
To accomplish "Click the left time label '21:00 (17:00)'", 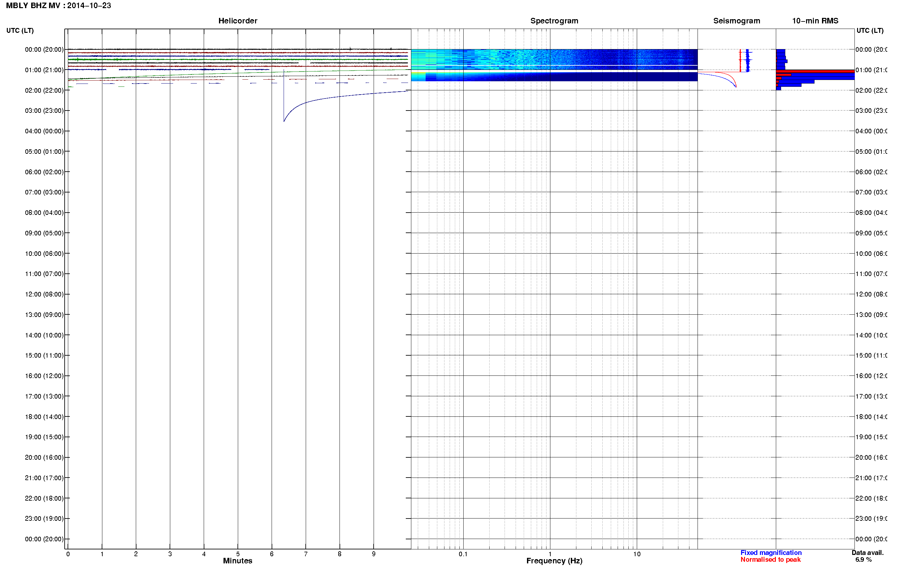I will [44, 478].
